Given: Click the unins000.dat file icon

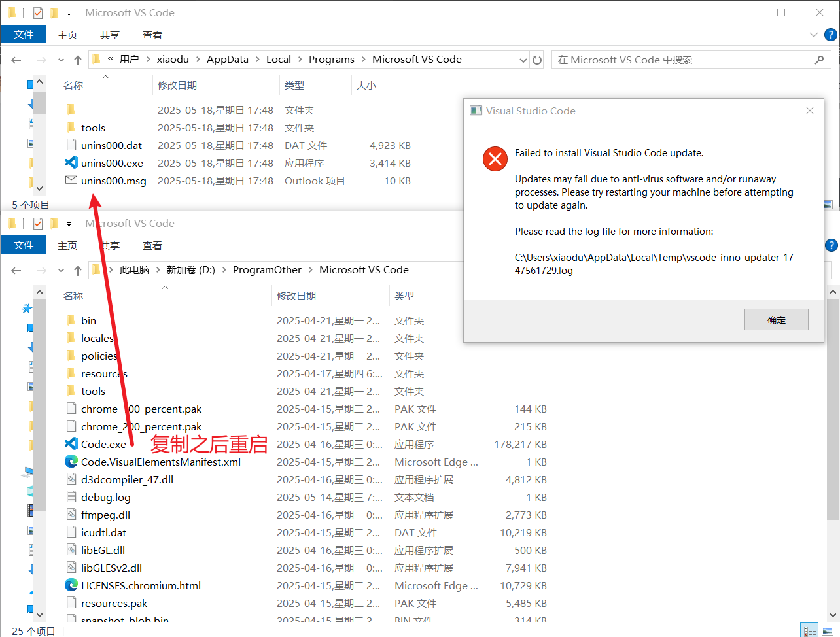Looking at the screenshot, I should (x=71, y=145).
